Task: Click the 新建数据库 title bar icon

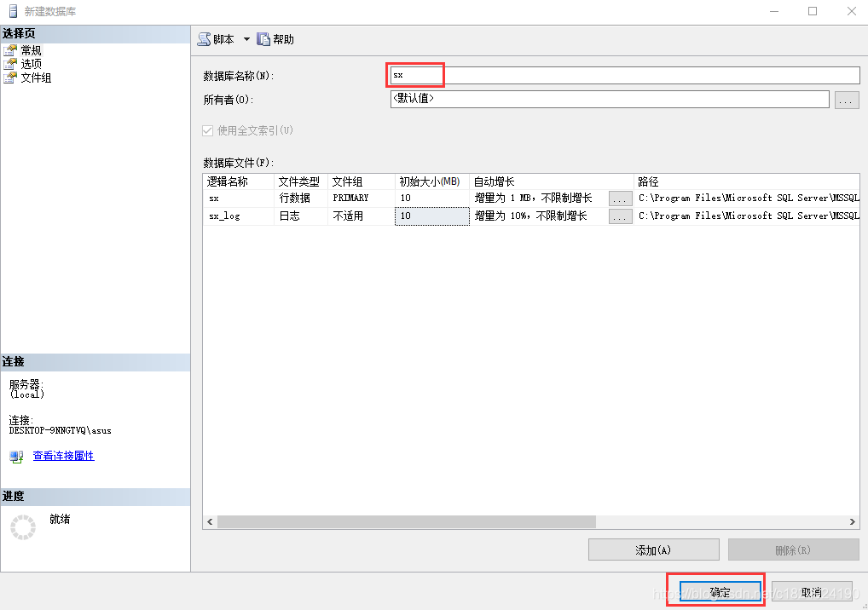Action: click(x=13, y=11)
